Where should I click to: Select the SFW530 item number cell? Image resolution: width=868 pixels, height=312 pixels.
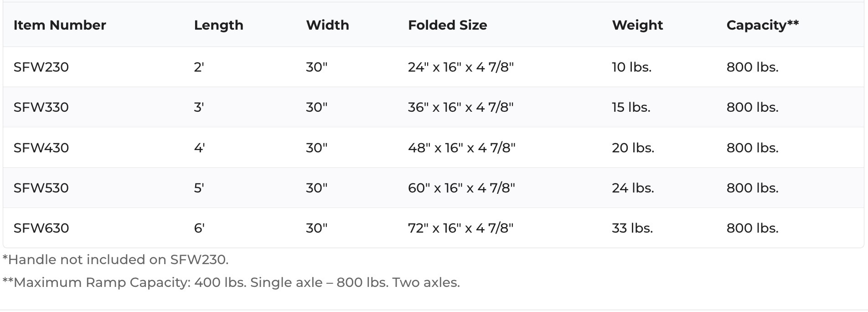pyautogui.click(x=41, y=188)
